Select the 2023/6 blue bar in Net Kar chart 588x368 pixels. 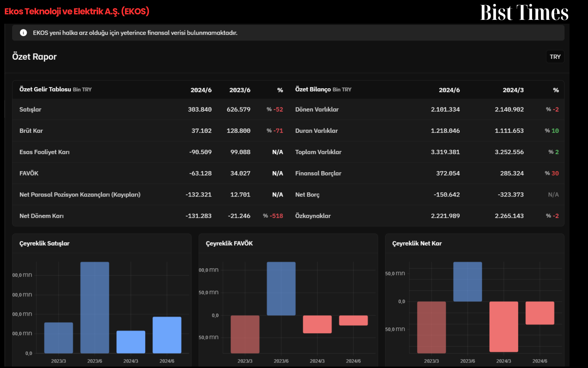point(467,282)
